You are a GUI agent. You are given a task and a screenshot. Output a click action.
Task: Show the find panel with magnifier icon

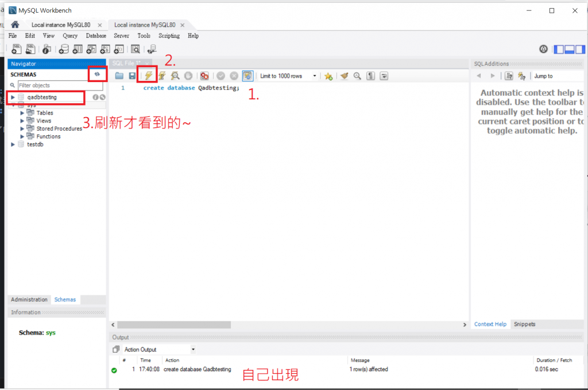click(x=357, y=76)
